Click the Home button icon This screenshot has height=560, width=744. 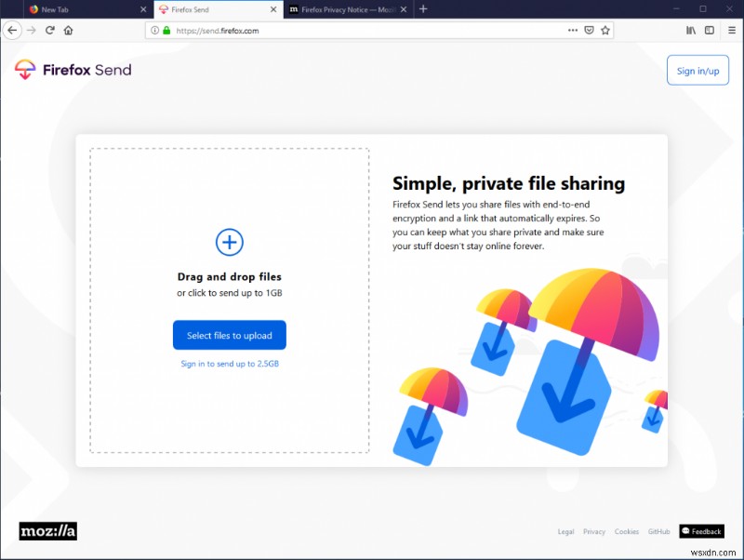click(68, 30)
